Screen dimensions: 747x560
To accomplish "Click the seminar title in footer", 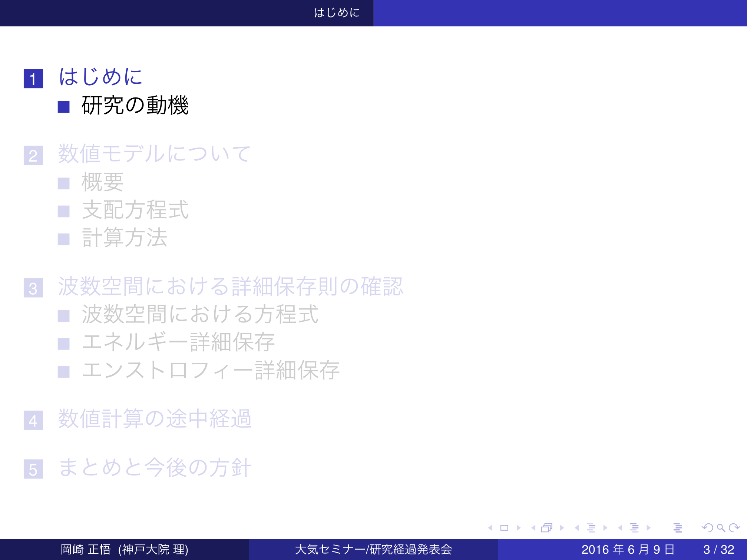I will pos(373,549).
